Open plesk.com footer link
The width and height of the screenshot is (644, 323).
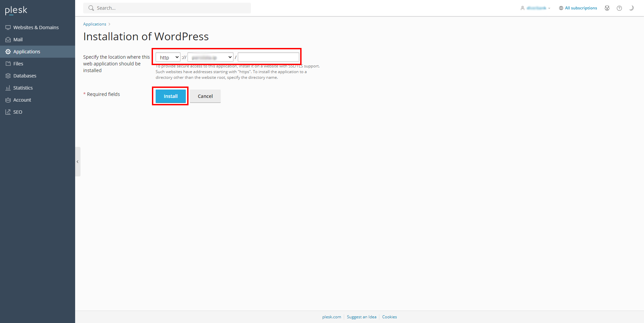click(332, 317)
